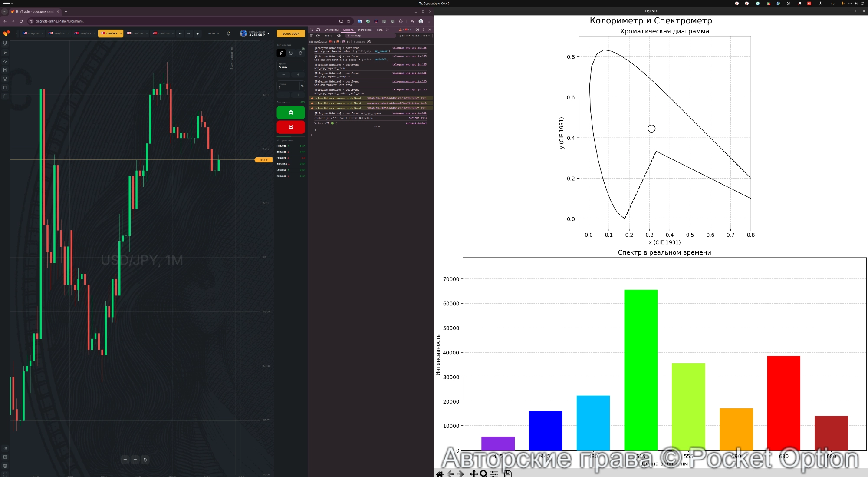
Task: Reset matplotlib view with home icon
Action: [x=440, y=474]
